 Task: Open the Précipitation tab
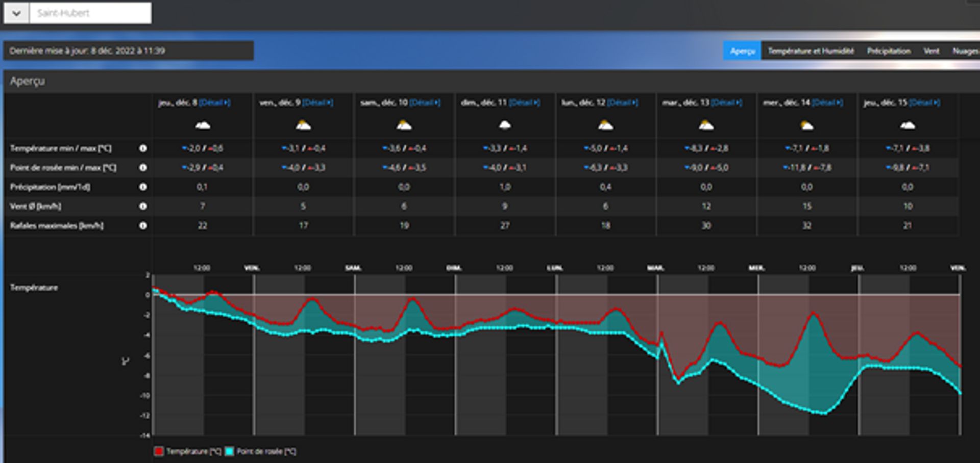tap(889, 50)
